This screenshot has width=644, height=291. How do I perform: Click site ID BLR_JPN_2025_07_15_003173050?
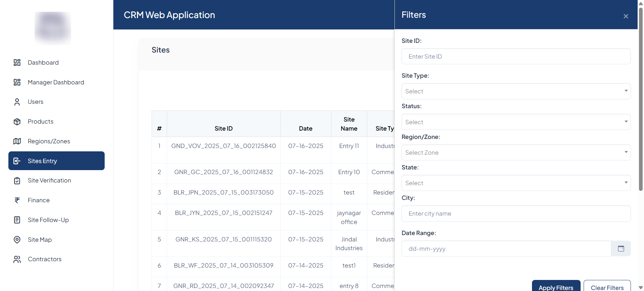(x=224, y=193)
